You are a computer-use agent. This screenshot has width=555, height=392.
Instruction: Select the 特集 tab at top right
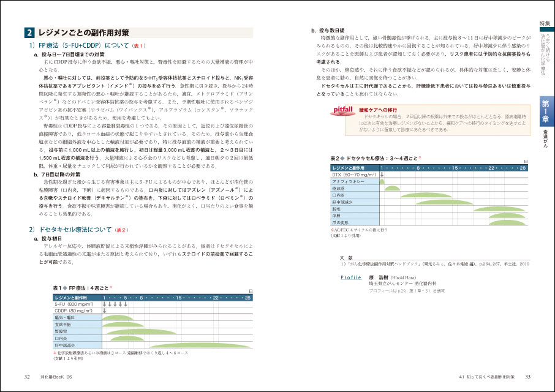pyautogui.click(x=545, y=23)
